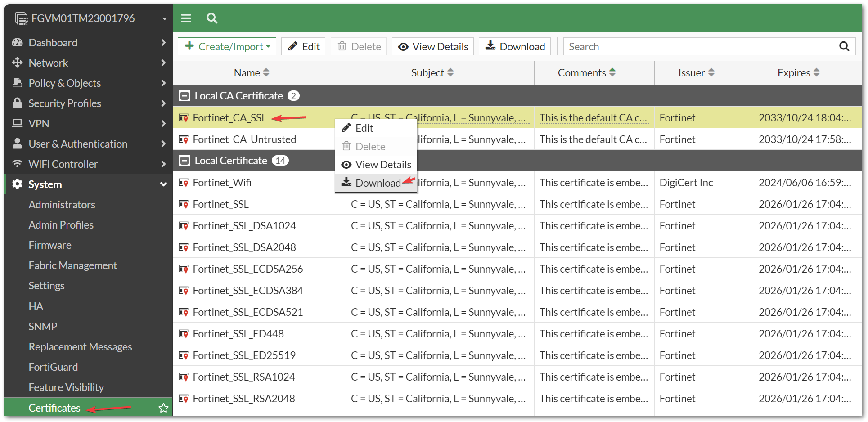Image resolution: width=868 pixels, height=422 pixels.
Task: Favorite the Certificates page with star icon
Action: (163, 408)
